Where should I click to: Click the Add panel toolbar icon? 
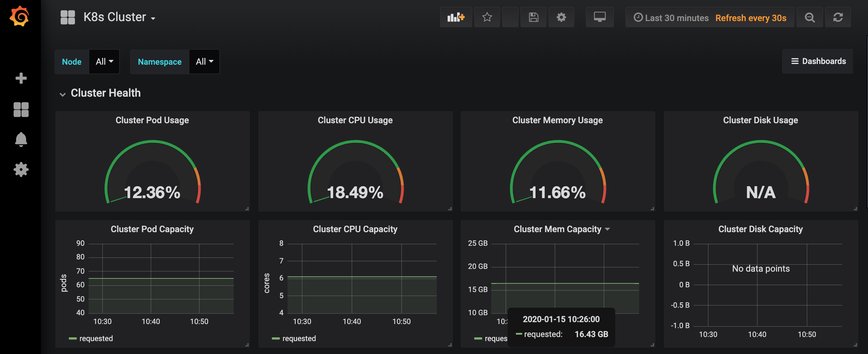456,17
